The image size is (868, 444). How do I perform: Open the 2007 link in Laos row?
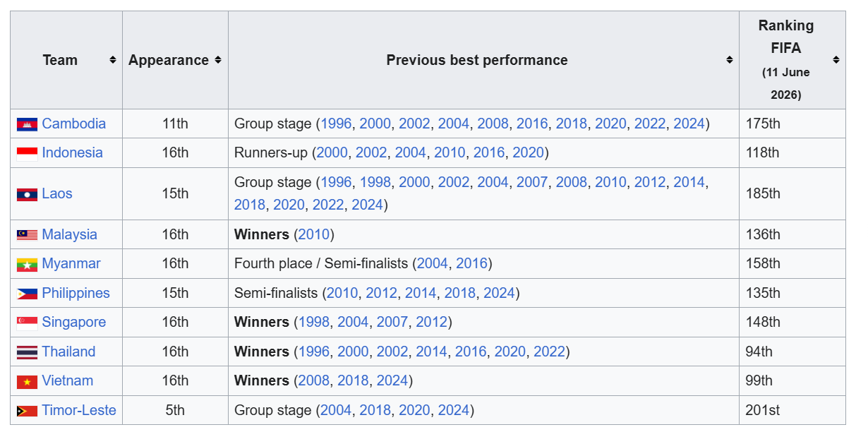point(531,182)
